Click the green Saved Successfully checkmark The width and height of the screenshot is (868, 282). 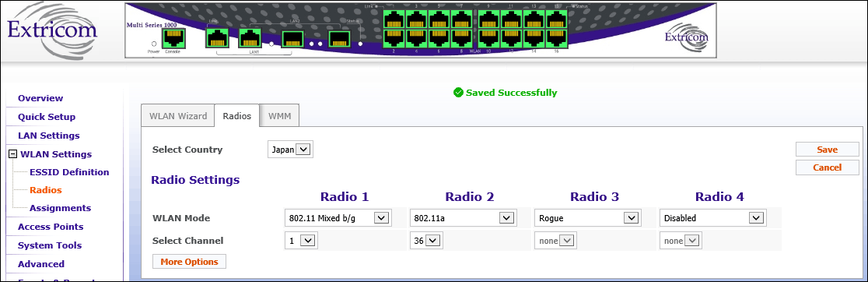(458, 93)
